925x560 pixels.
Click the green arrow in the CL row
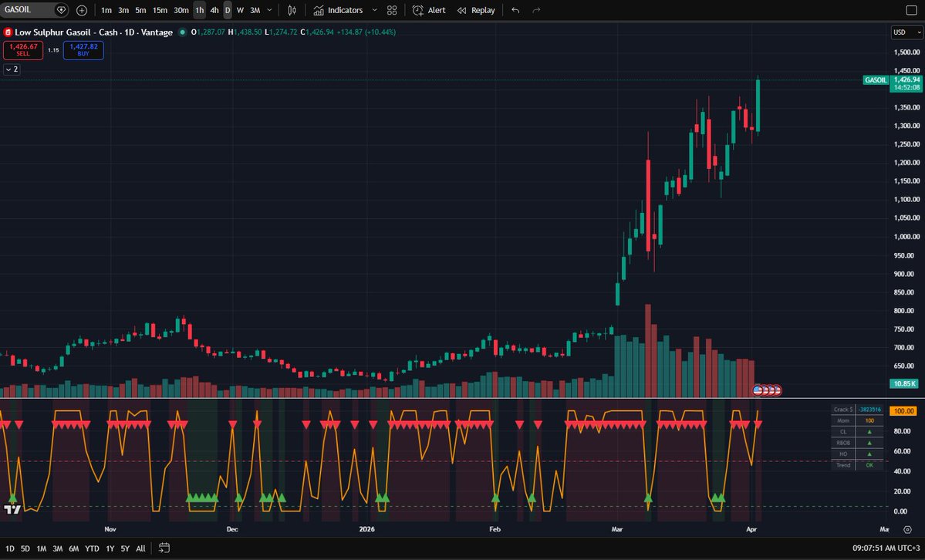(x=869, y=432)
